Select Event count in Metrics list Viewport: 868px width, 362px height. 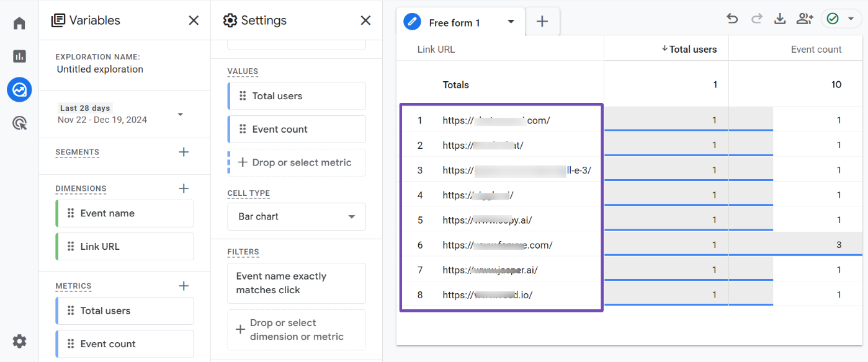tap(125, 344)
